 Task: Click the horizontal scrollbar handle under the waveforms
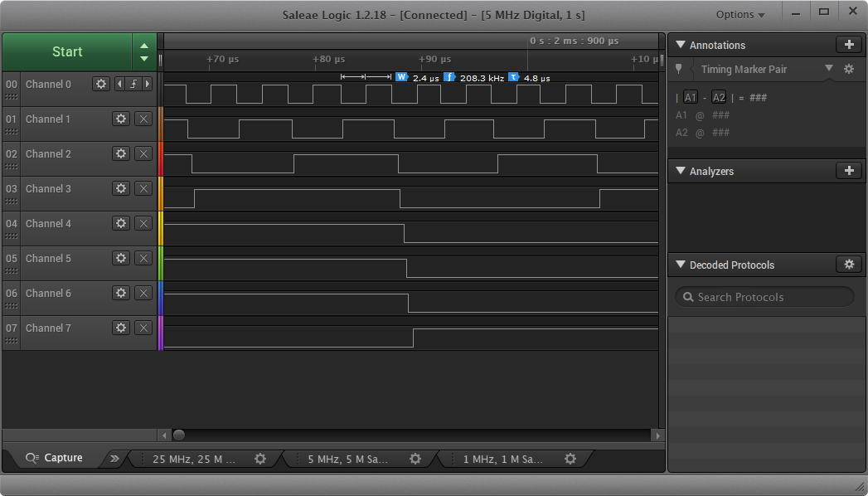[x=179, y=435]
